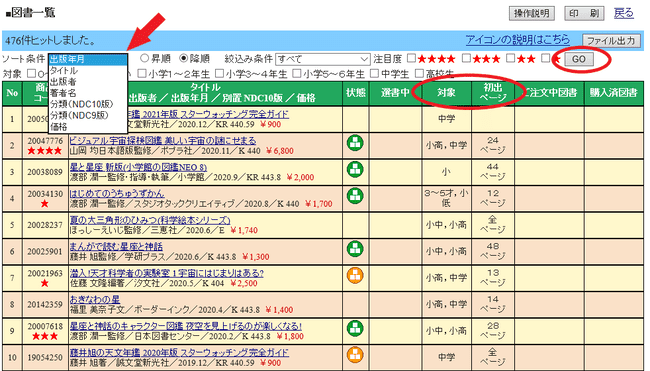Click three-star rating under code 20007618
Viewport: 650px width, 371px height.
point(45,336)
